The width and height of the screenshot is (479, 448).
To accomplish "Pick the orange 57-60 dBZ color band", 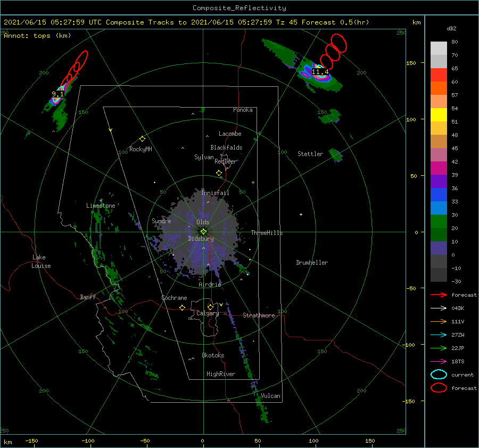I will 439,88.
